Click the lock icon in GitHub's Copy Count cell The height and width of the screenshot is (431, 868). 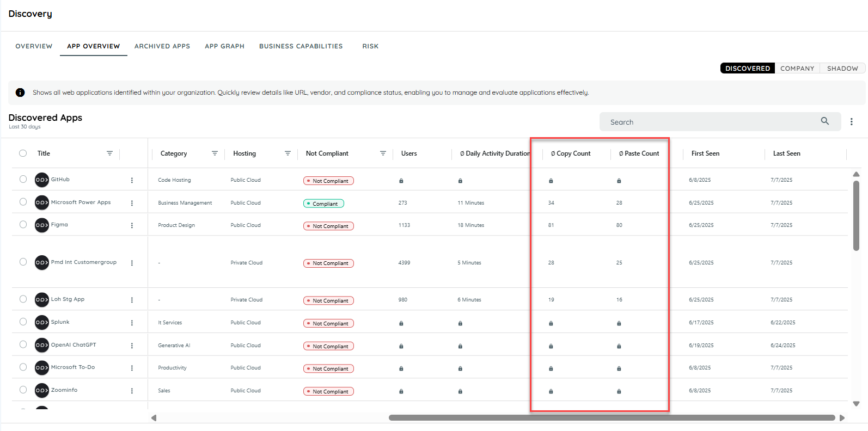click(551, 181)
